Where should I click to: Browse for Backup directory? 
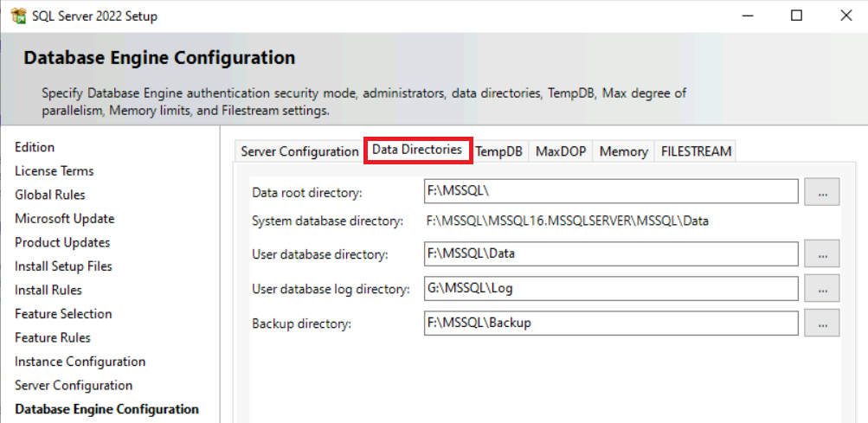coord(822,323)
